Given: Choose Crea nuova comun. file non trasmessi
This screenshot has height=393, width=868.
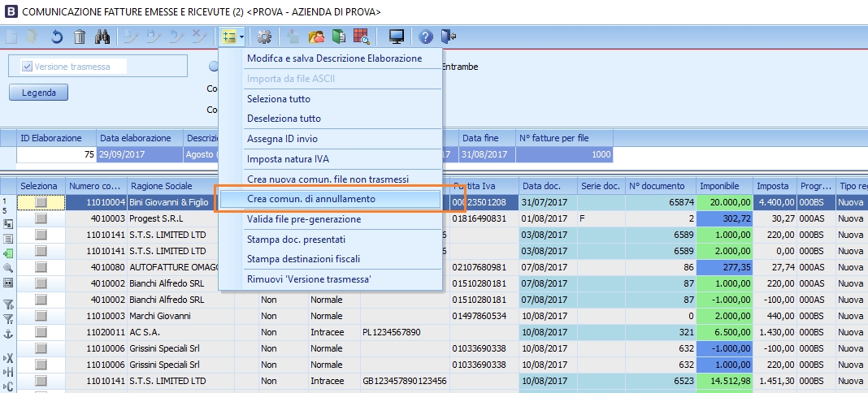Looking at the screenshot, I should 328,179.
